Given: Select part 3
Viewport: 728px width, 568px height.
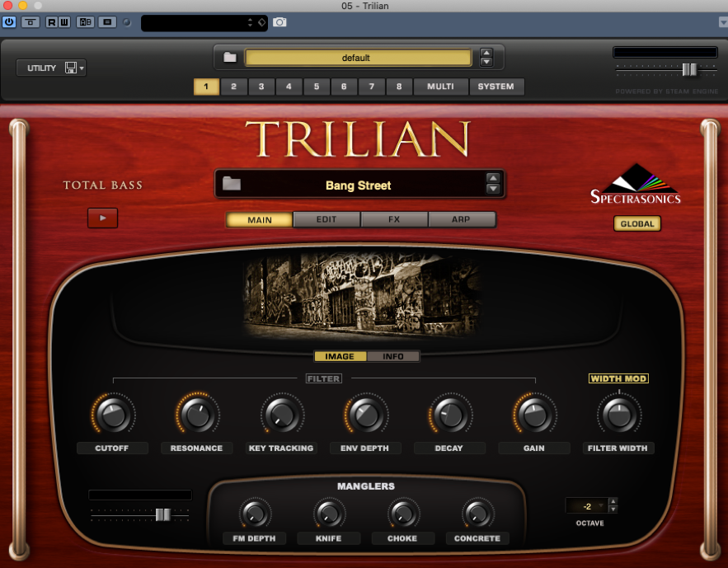Looking at the screenshot, I should (261, 87).
